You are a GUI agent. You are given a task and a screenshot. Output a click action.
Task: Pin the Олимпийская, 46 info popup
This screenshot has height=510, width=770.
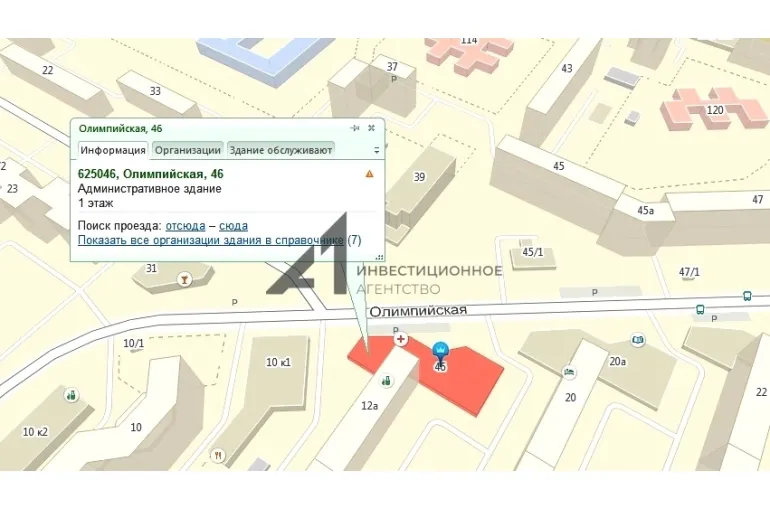[354, 128]
